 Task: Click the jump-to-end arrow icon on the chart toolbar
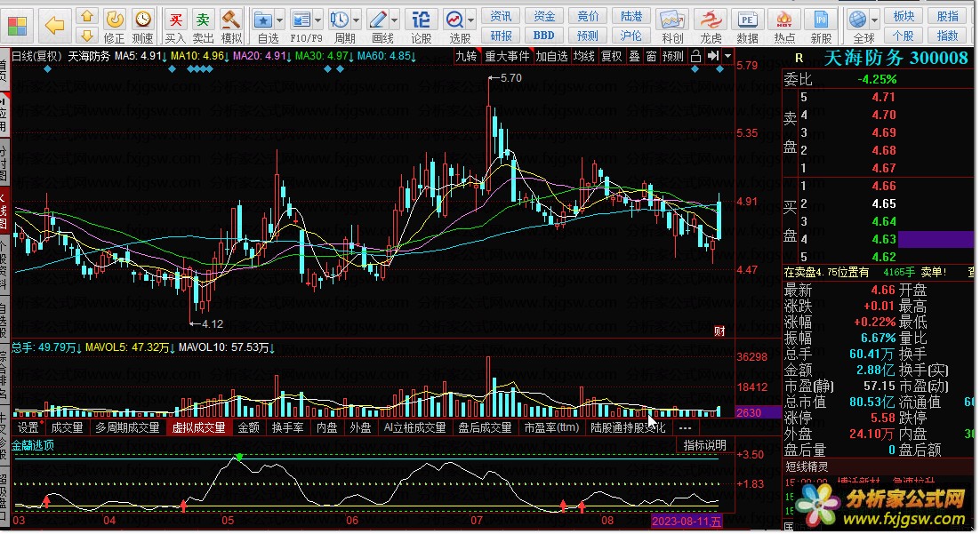[713, 56]
